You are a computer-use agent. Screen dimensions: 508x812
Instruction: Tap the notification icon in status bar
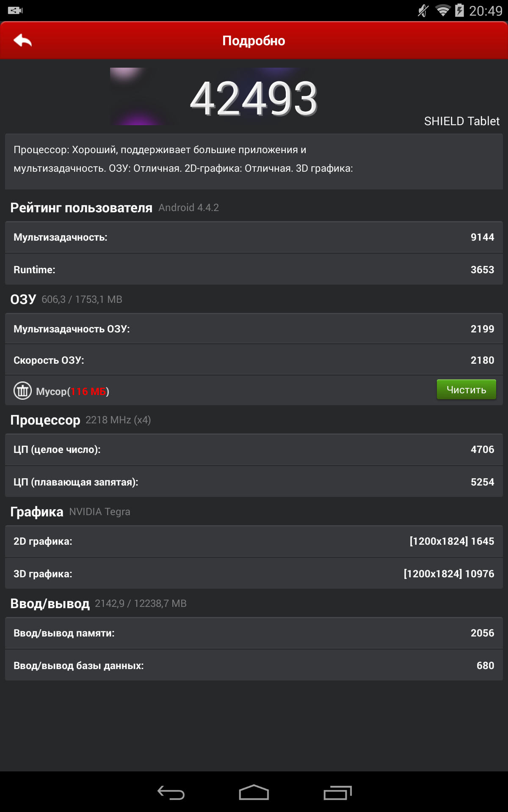point(15,11)
